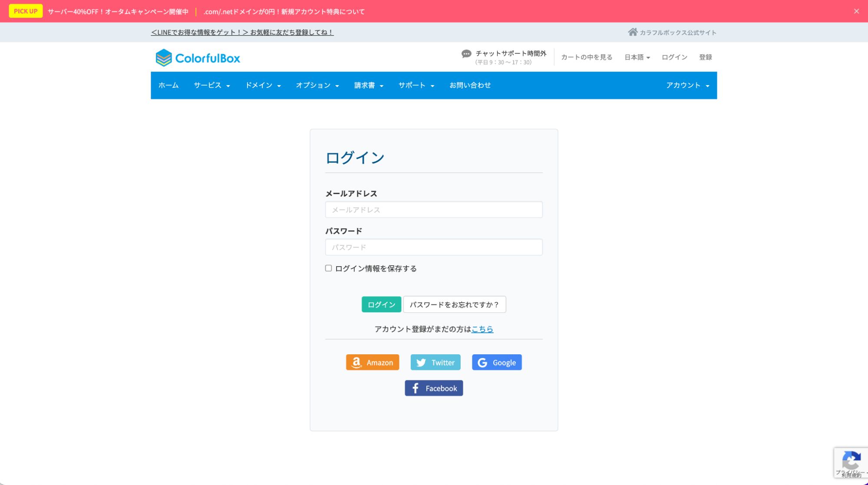Click the reCAPTCHA badge
Viewport: 868px width, 485px height.
851,463
